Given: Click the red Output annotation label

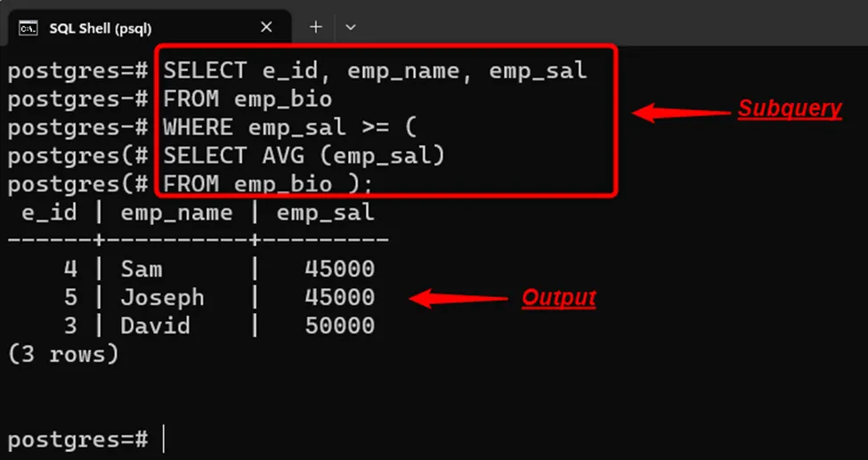Looking at the screenshot, I should [558, 297].
